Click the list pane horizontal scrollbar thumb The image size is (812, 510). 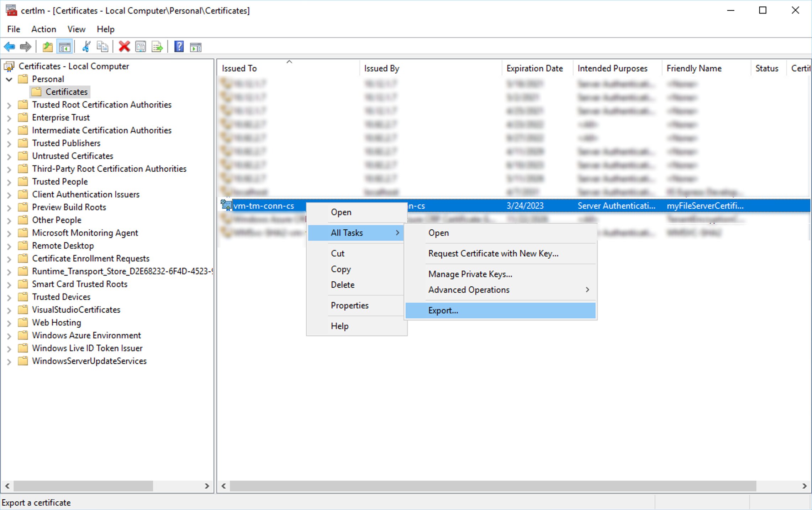click(x=493, y=486)
